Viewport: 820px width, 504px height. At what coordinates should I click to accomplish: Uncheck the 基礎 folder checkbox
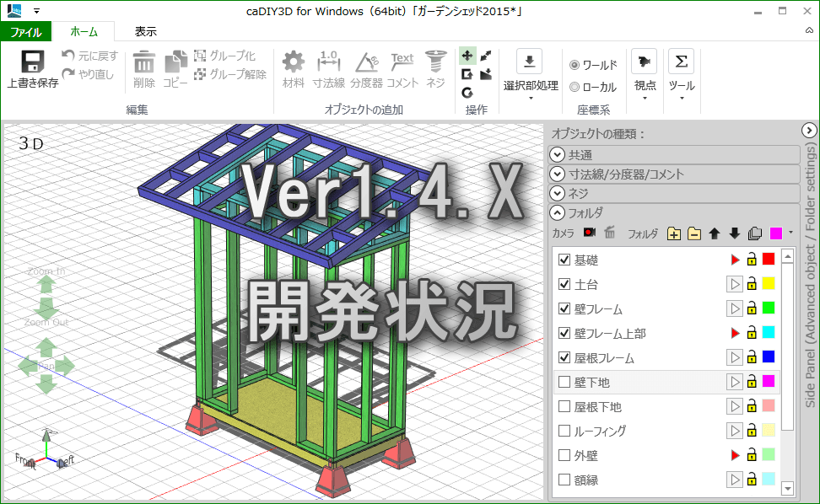564,260
